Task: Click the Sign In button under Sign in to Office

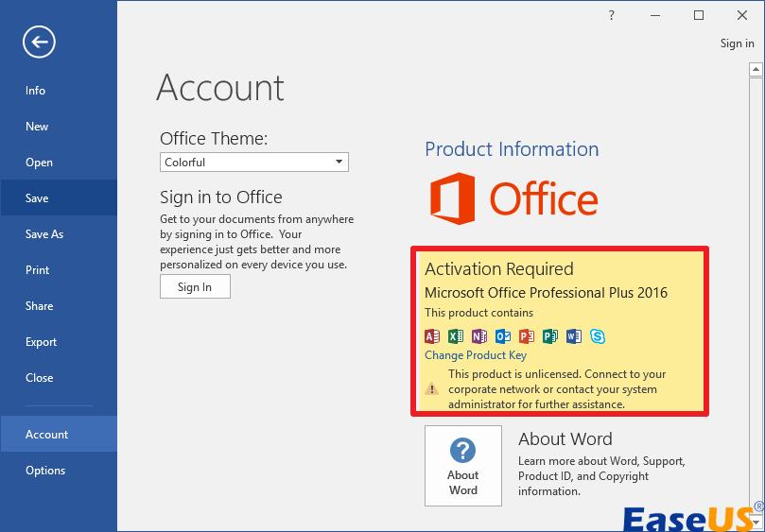Action: pyautogui.click(x=195, y=286)
